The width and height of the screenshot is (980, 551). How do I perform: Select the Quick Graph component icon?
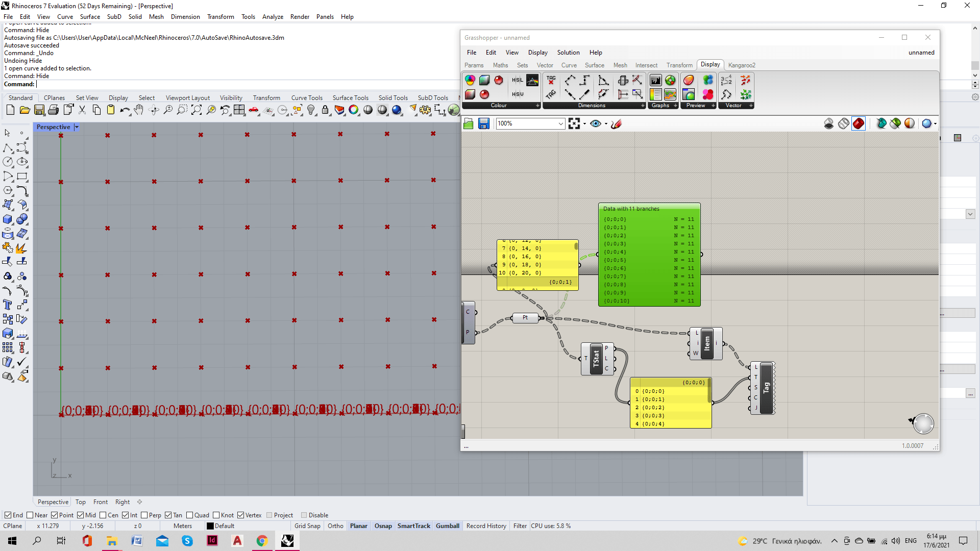pyautogui.click(x=670, y=94)
